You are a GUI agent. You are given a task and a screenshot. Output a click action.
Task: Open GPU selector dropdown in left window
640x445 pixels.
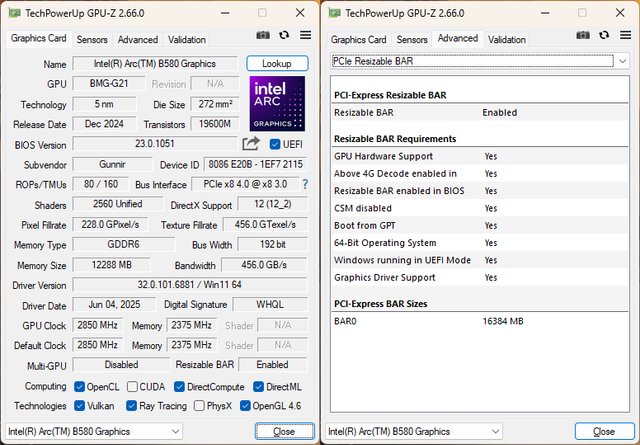(94, 432)
